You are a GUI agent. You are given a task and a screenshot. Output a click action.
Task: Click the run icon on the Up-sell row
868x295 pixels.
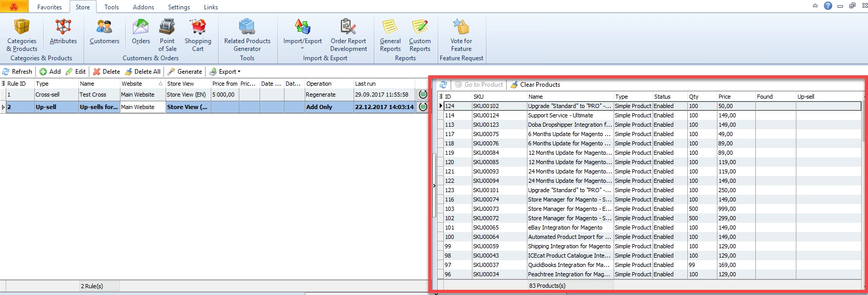[423, 107]
